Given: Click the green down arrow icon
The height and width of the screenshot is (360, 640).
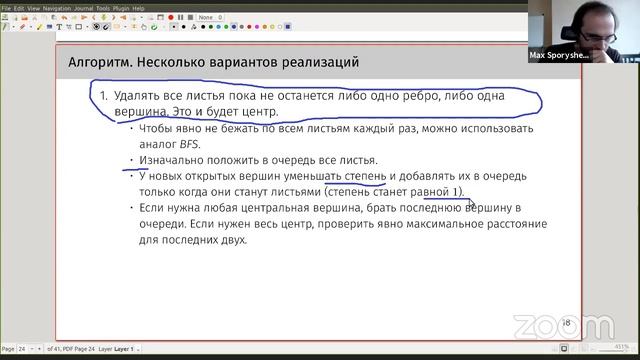Looking at the screenshot, I should tap(104, 18).
